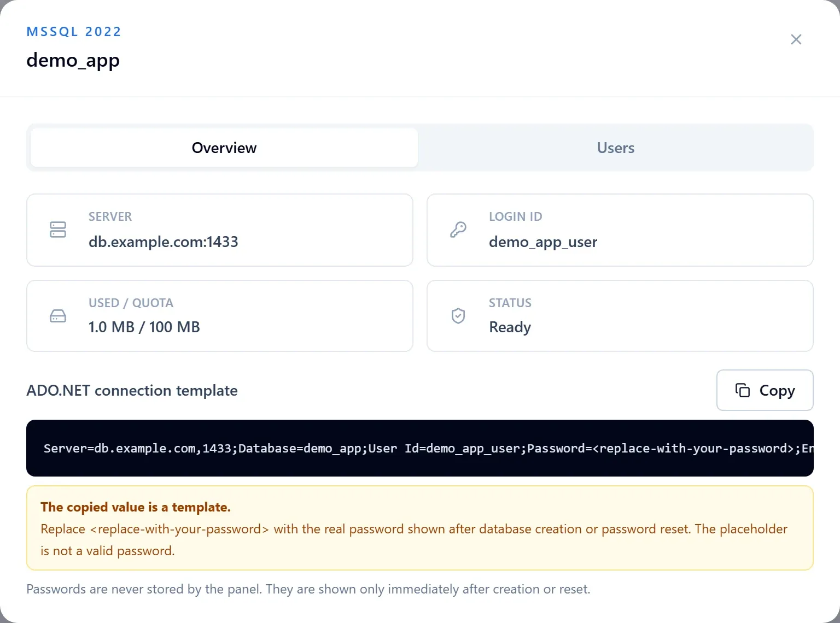
Task: Click the 1.0 MB / 100 MB value
Action: 144,327
